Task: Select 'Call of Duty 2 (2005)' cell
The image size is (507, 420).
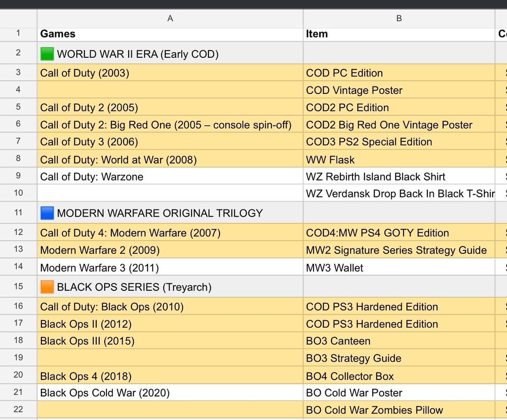Action: click(x=170, y=108)
